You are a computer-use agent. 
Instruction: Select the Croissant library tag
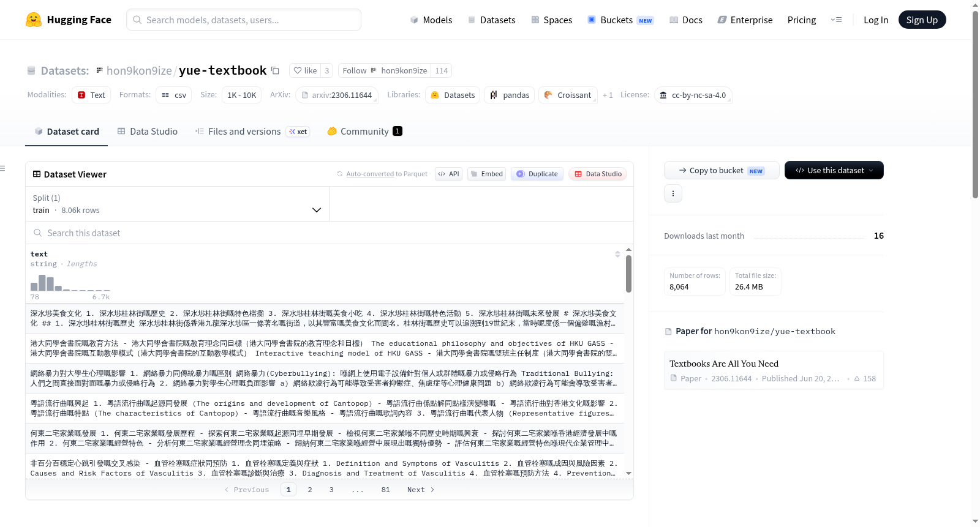pos(568,95)
